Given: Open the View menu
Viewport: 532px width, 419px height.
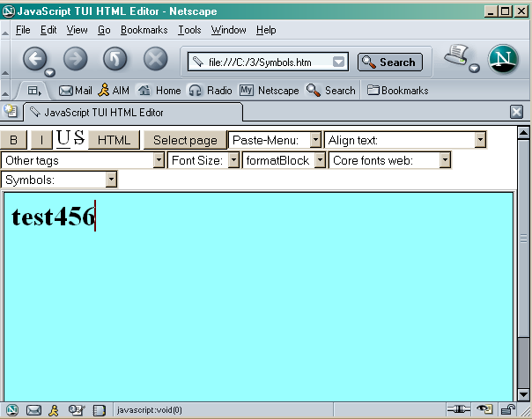Looking at the screenshot, I should [77, 30].
